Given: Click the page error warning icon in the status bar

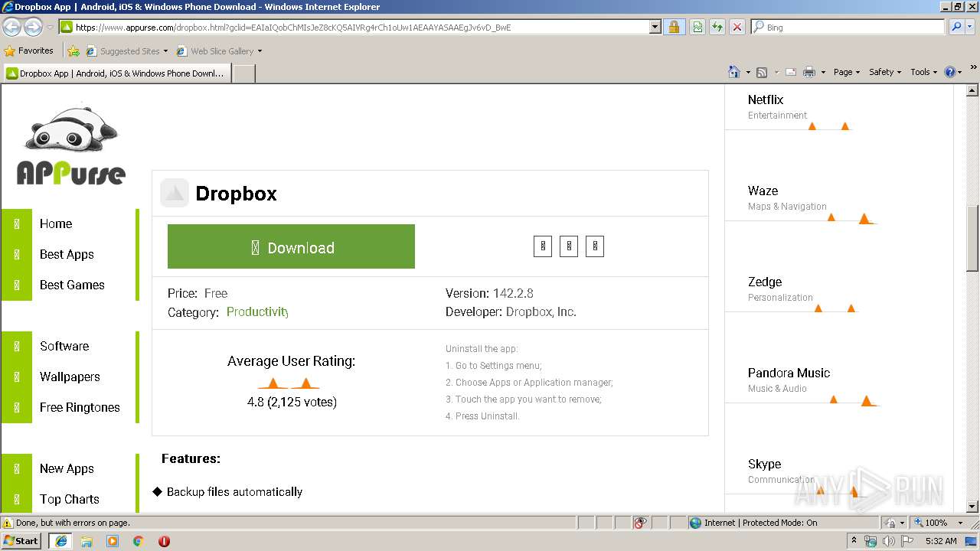Looking at the screenshot, I should point(8,523).
